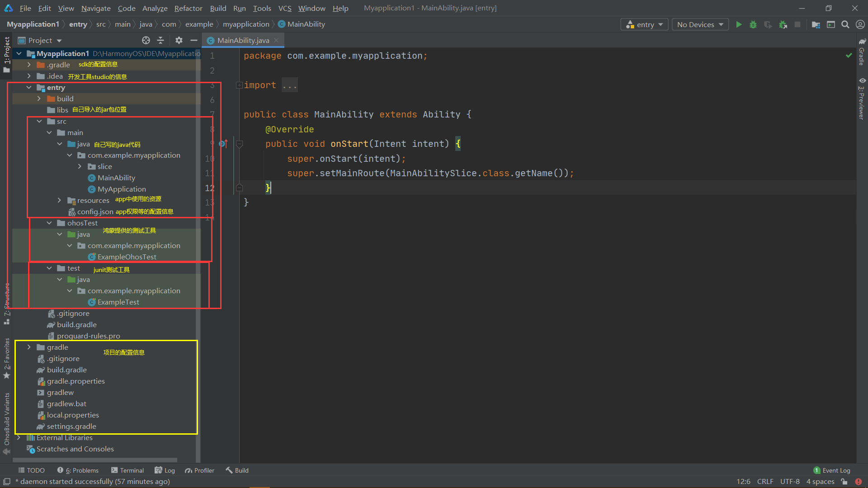Image resolution: width=868 pixels, height=488 pixels.
Task: Select the MainAbility.java editor tab
Action: [x=243, y=40]
